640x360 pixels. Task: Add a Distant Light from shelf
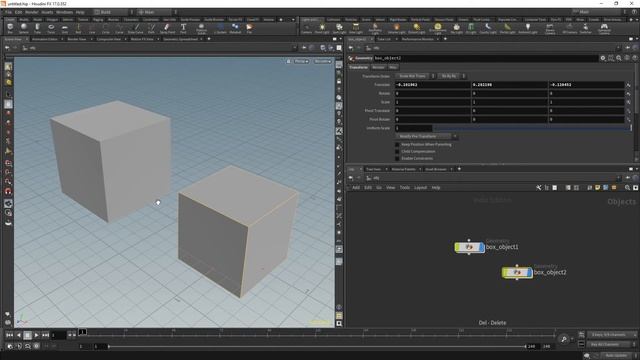tap(416, 28)
